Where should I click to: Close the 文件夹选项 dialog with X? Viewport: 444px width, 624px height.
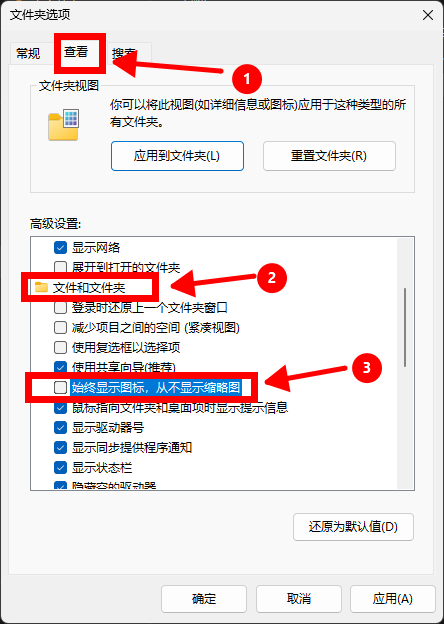[428, 15]
